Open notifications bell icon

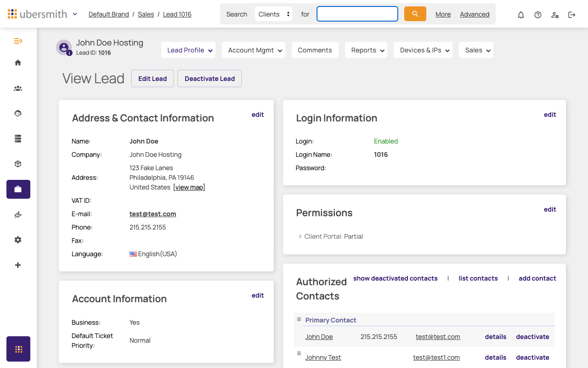point(521,15)
